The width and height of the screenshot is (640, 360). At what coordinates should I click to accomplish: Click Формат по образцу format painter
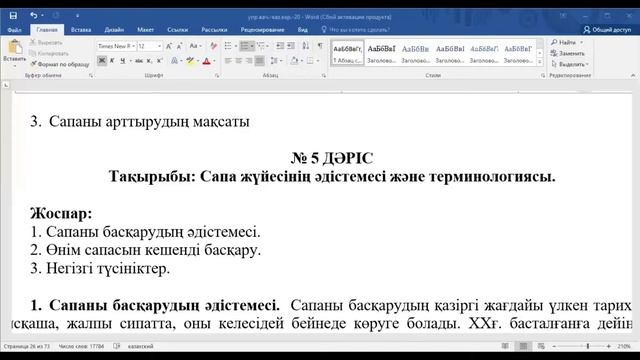60,64
